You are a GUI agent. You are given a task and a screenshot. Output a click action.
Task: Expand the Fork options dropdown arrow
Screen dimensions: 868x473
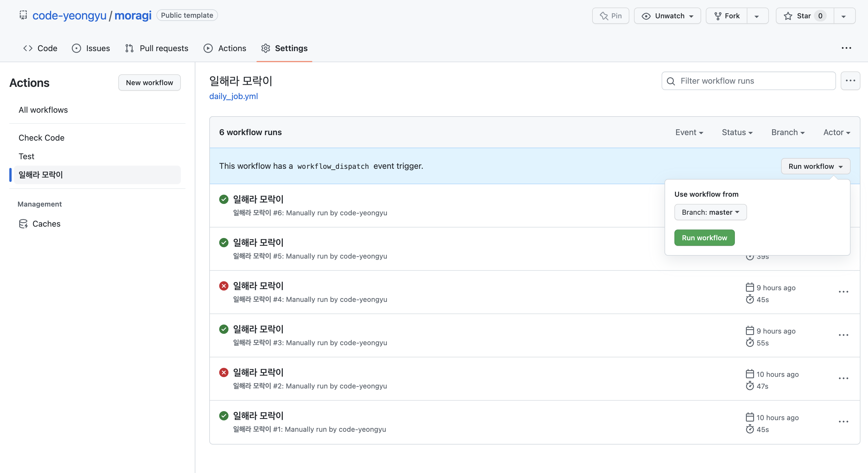tap(757, 16)
